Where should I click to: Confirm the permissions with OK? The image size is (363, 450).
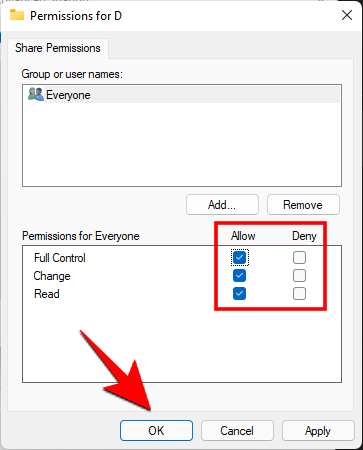156,431
